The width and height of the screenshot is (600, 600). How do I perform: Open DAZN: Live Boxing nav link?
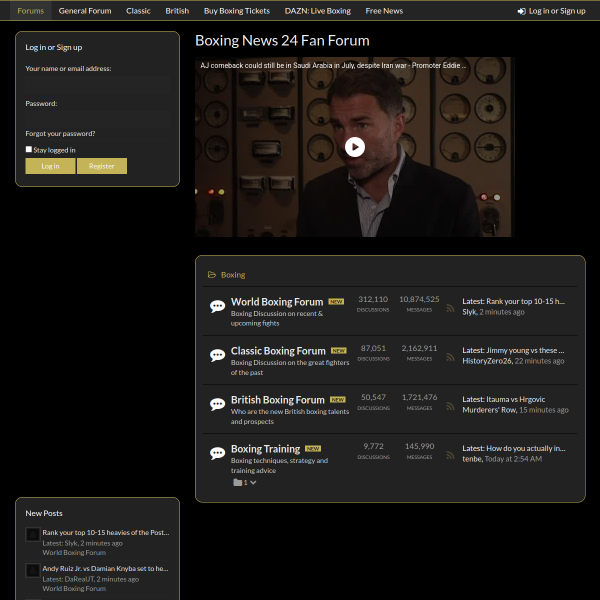(x=318, y=11)
